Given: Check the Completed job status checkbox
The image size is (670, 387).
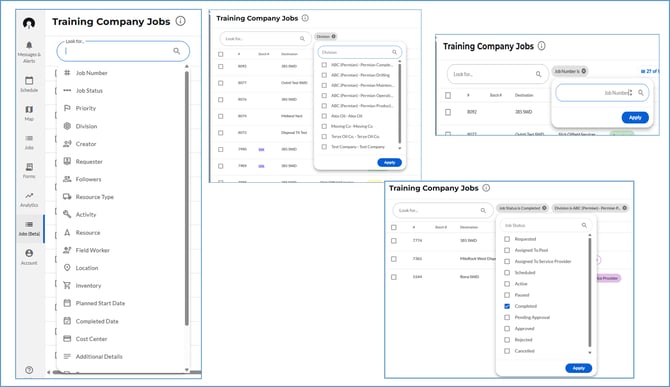Looking at the screenshot, I should 507,306.
